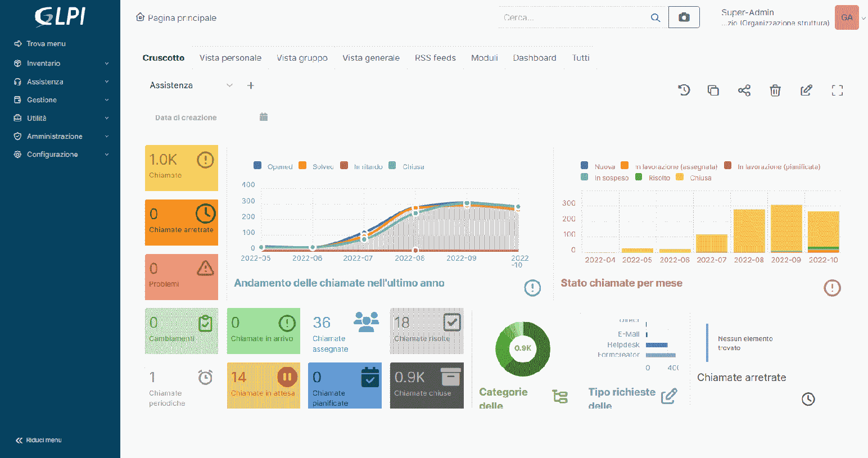Open the calendar date picker icon

[x=264, y=117]
